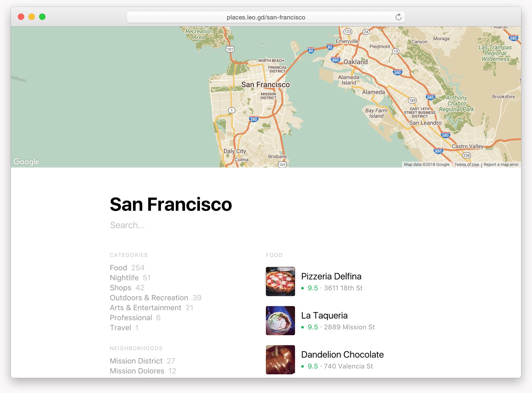
Task: View places in Mission District
Action: pyautogui.click(x=136, y=361)
